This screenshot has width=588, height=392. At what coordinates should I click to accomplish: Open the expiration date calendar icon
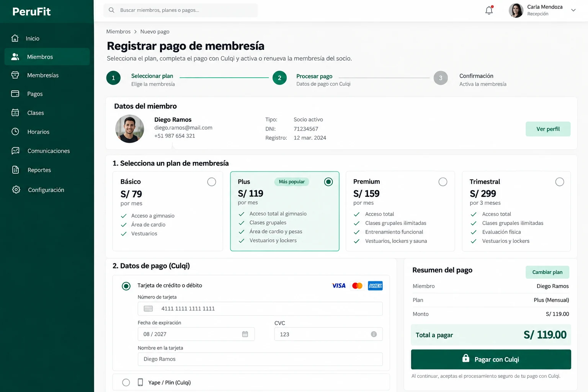245,334
